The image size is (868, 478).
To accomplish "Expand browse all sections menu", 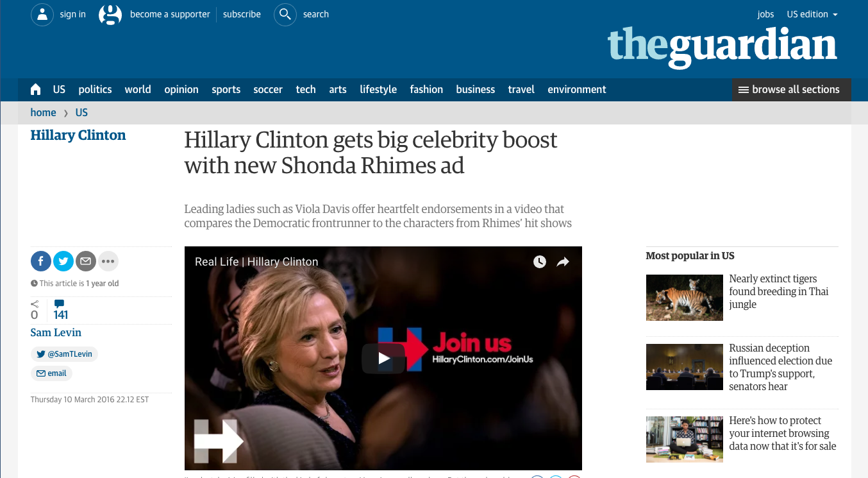I will (x=791, y=90).
